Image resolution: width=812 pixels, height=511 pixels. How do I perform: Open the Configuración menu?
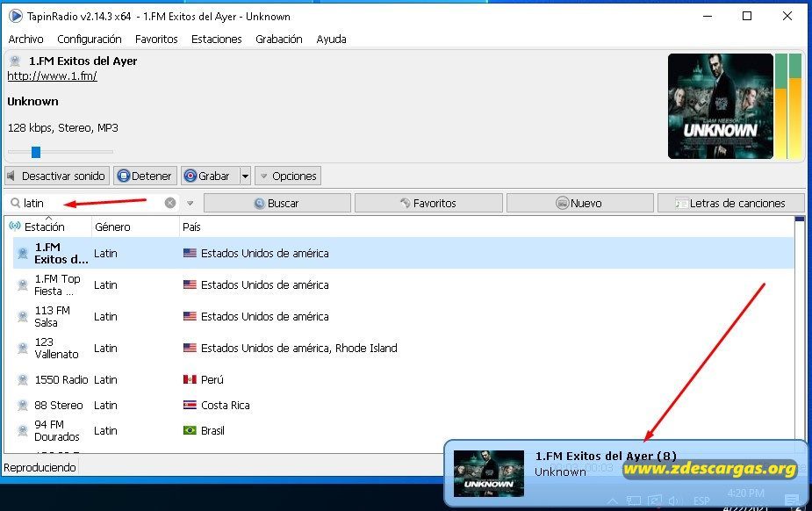click(89, 39)
